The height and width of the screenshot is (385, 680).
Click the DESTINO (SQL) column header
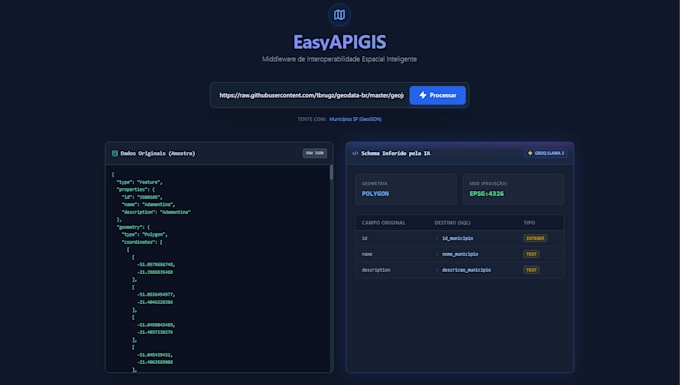[452, 223]
